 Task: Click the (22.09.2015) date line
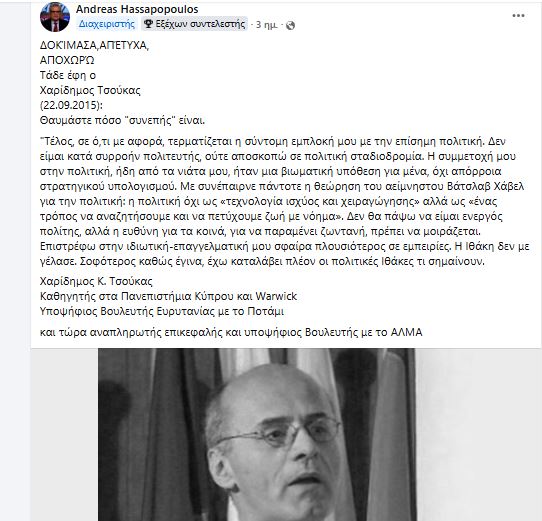71,105
